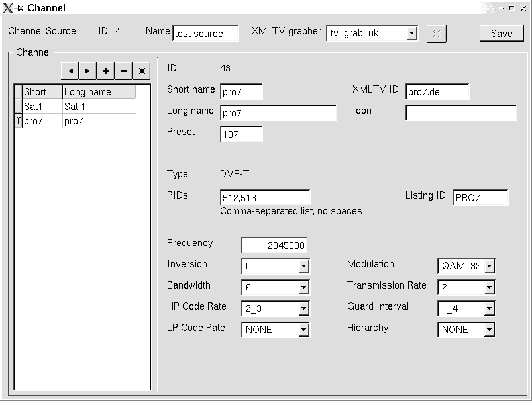The height and width of the screenshot is (401, 532).
Task: Click into the empty Icon field
Action: pyautogui.click(x=460, y=113)
